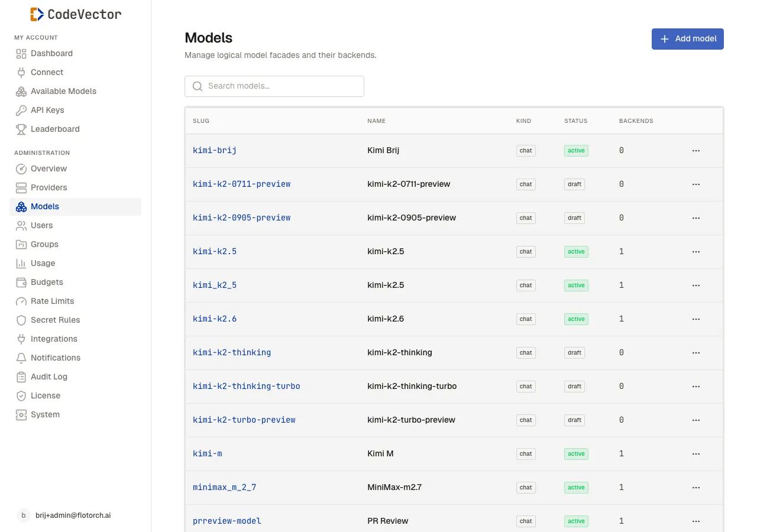The image size is (757, 532).
Task: Click the License shield-check icon
Action: pos(21,395)
